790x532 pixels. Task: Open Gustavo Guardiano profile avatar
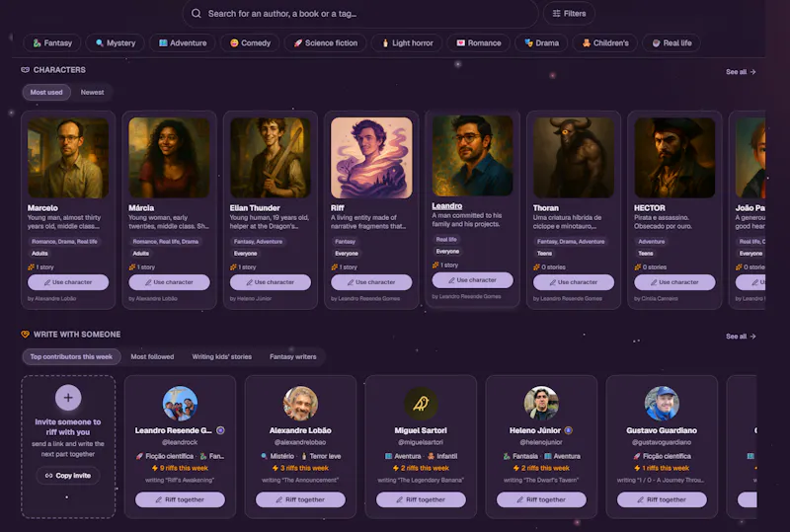pos(662,404)
